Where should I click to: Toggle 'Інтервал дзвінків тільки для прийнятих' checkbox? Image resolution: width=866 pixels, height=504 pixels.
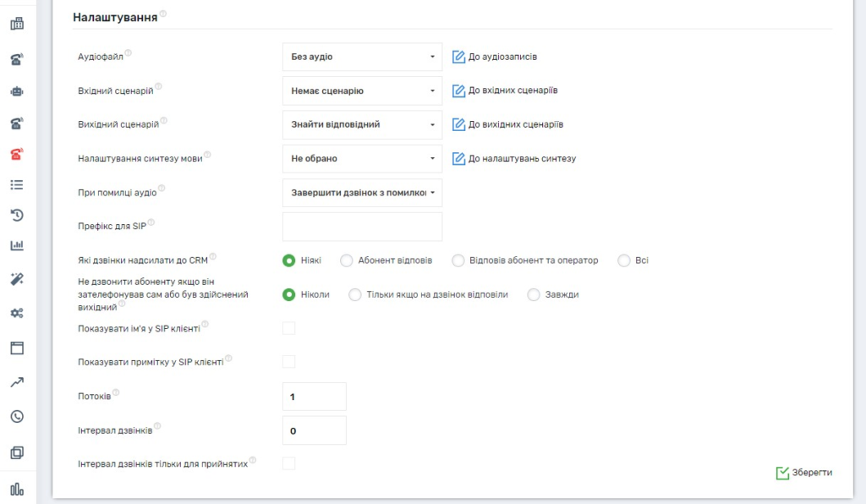[x=289, y=463]
